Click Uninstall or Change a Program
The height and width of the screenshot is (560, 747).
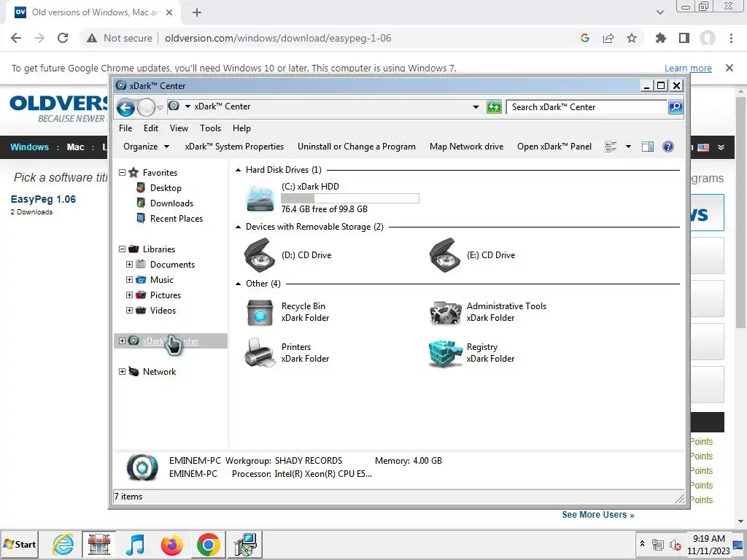point(356,147)
